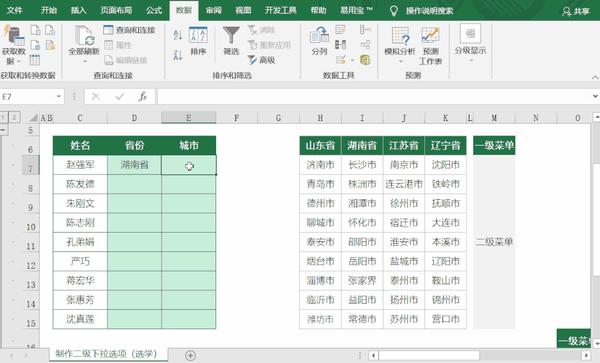Image resolution: width=600 pixels, height=363 pixels.
Task: Open Advanced (高级) filter
Action: pyautogui.click(x=262, y=60)
